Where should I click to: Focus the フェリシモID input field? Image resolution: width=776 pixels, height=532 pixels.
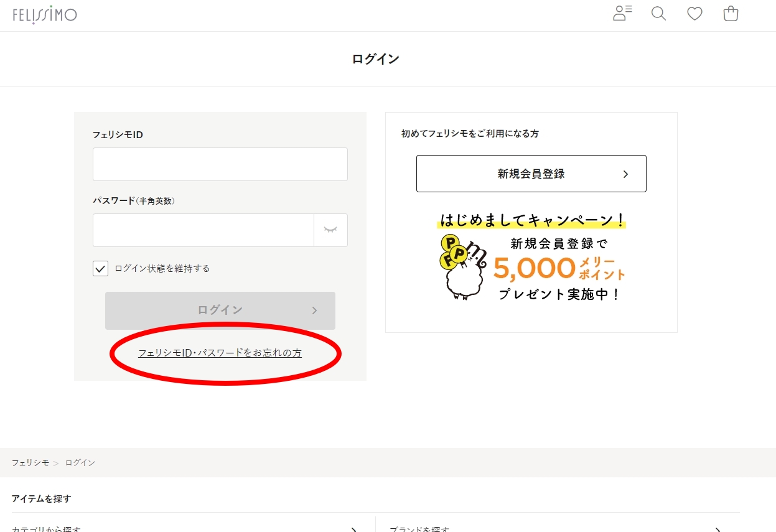coord(220,164)
